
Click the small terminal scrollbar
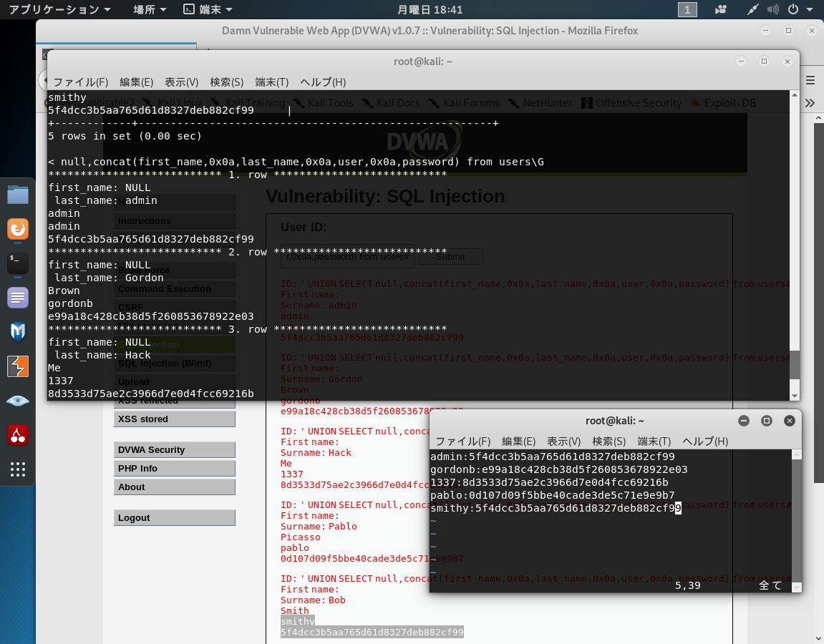pos(797,520)
